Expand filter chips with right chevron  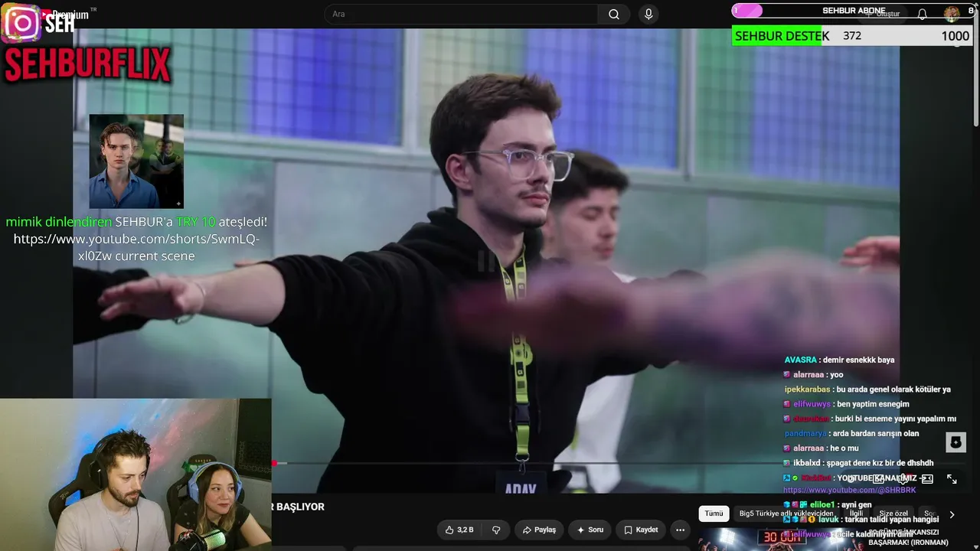952,515
